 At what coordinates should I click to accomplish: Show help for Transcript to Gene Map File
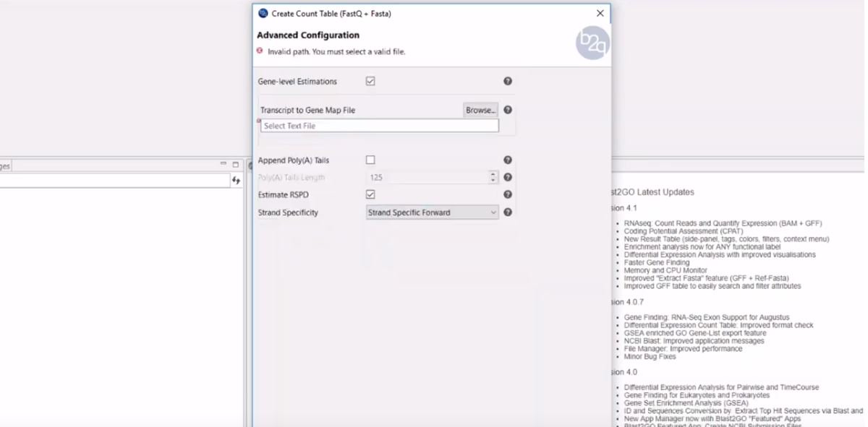click(508, 110)
